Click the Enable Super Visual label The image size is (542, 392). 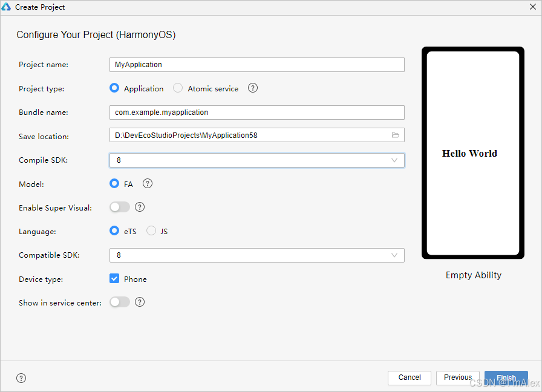pyautogui.click(x=55, y=207)
